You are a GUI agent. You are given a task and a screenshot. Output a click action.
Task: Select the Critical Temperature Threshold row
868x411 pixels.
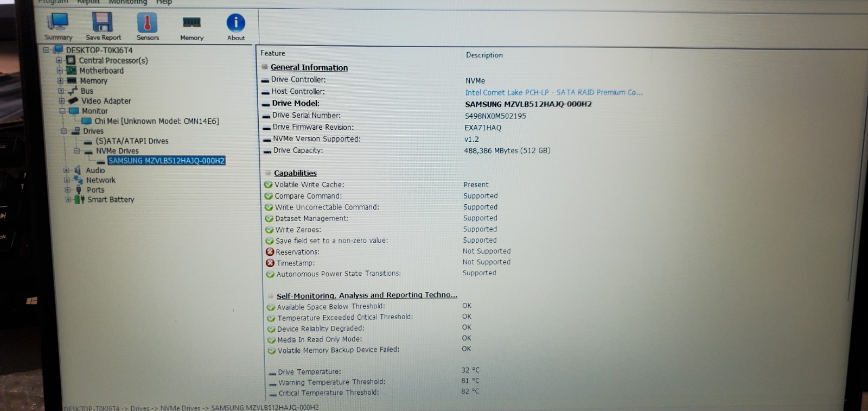(374, 392)
